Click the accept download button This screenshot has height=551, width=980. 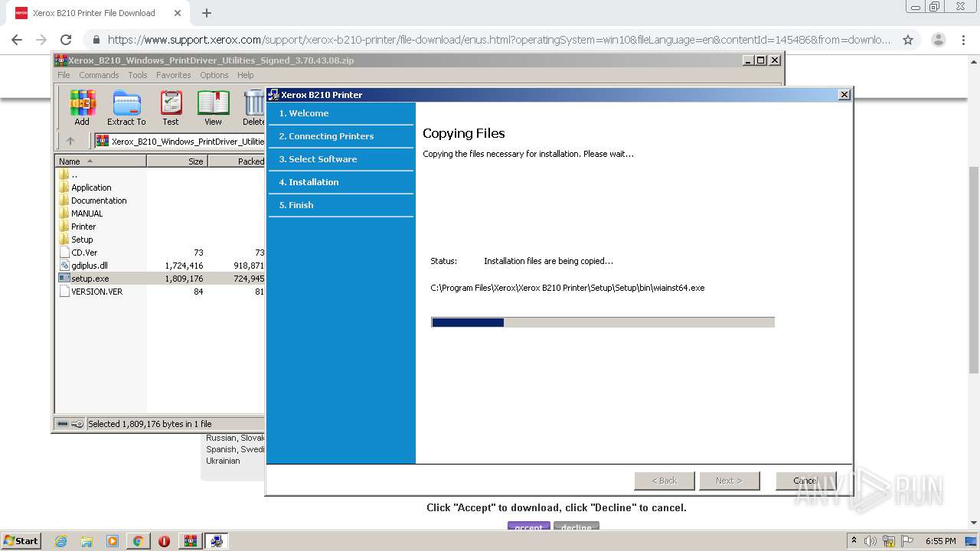point(528,527)
